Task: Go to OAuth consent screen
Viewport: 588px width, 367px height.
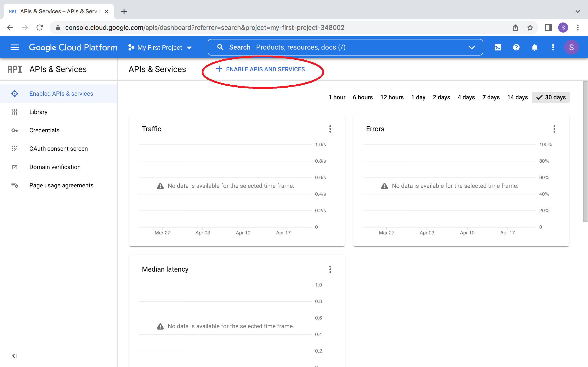Action: pos(58,149)
